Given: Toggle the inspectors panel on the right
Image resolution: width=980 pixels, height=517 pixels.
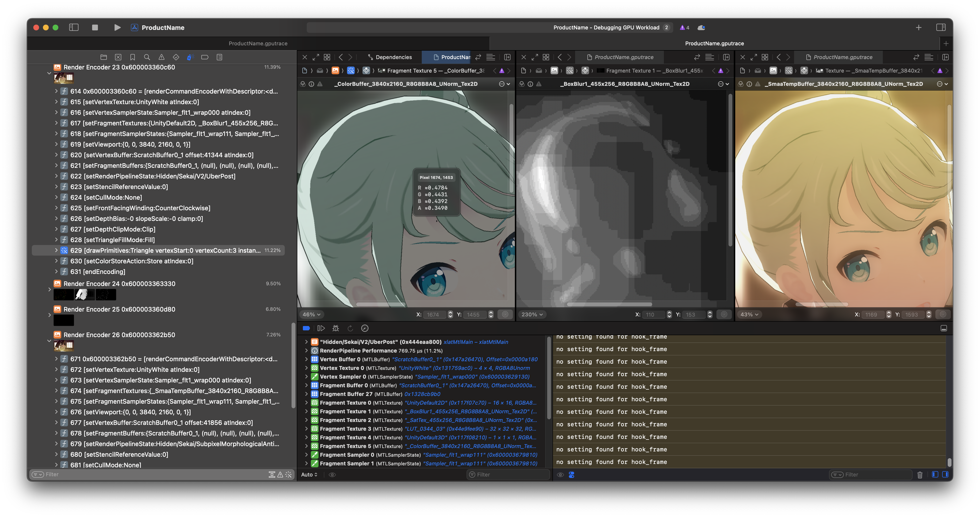Looking at the screenshot, I should pos(941,27).
